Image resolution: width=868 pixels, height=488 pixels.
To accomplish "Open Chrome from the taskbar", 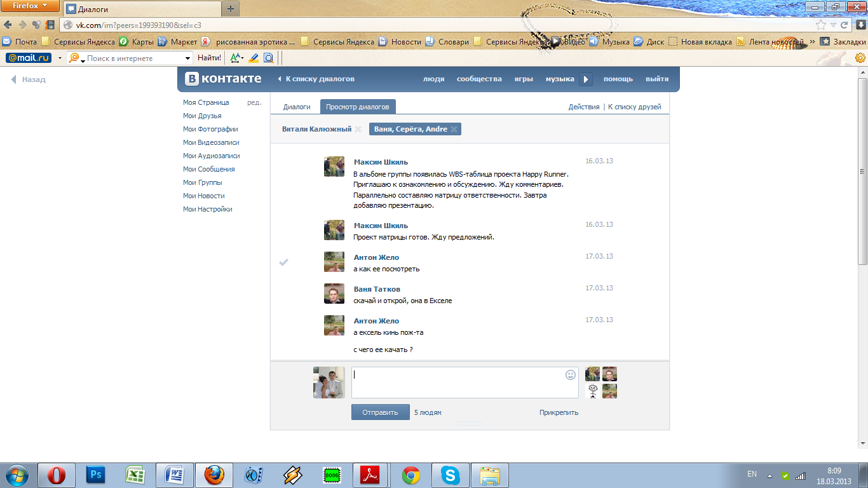I will tap(411, 475).
